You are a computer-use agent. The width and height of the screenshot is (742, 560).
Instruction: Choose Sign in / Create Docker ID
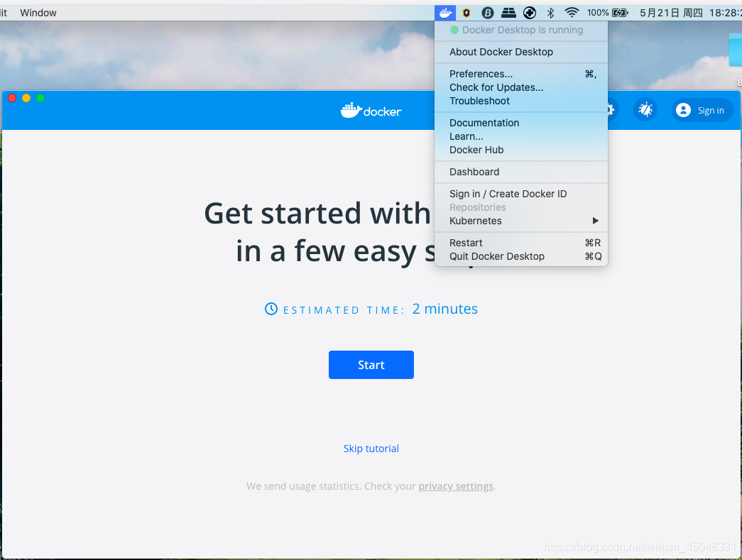pos(521,194)
